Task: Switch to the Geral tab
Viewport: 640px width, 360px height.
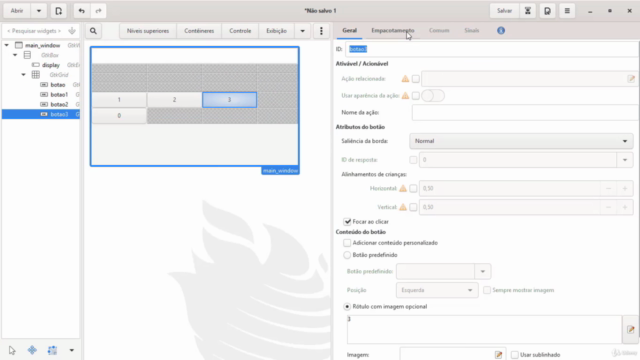Action: point(349,31)
